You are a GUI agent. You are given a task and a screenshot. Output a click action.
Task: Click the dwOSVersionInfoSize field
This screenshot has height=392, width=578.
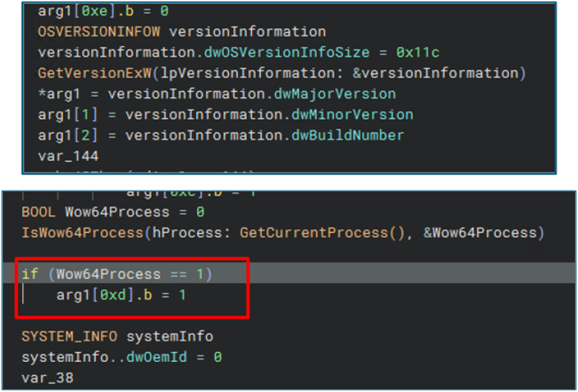287,52
